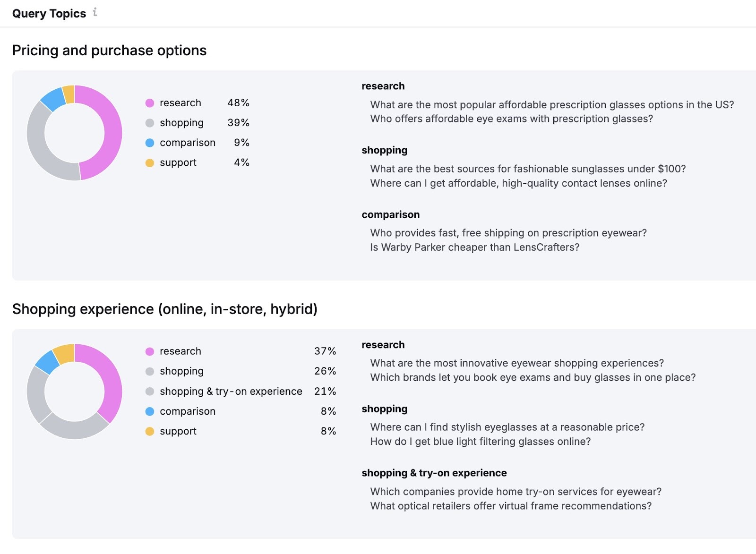Select the research subheading in top panel
The width and height of the screenshot is (756, 554).
(x=383, y=86)
